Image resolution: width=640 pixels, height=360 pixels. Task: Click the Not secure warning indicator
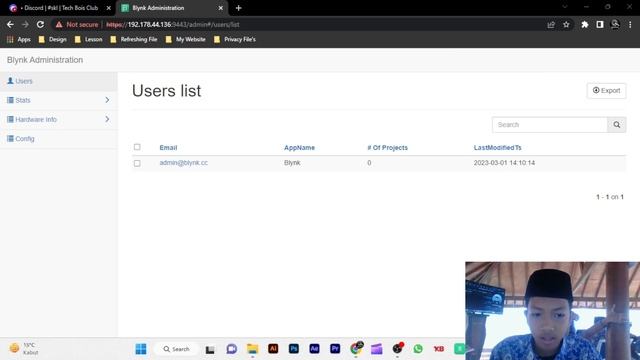pos(77,24)
